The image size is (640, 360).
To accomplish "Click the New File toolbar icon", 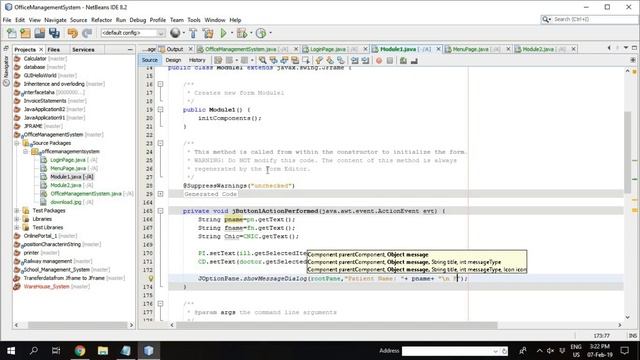I will 11,33.
